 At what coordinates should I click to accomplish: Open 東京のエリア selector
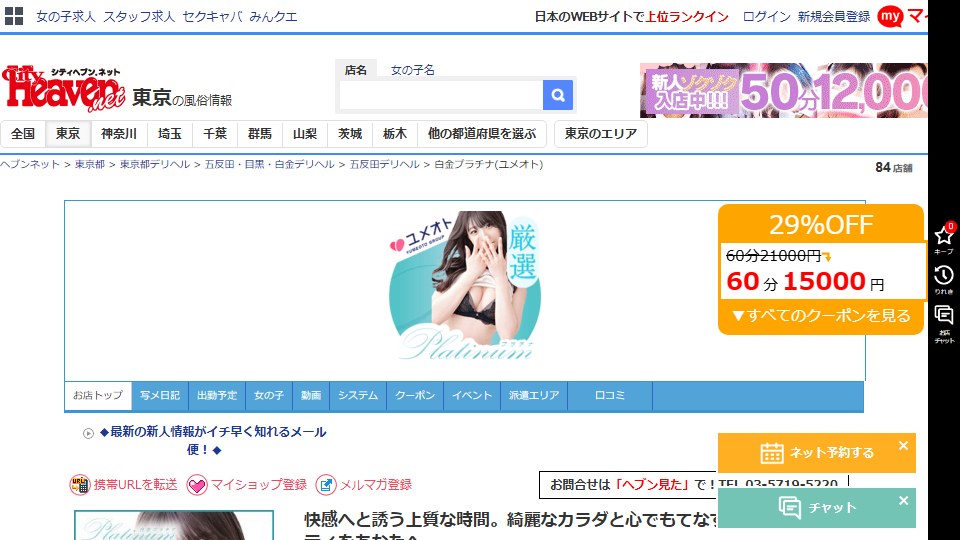click(x=601, y=133)
